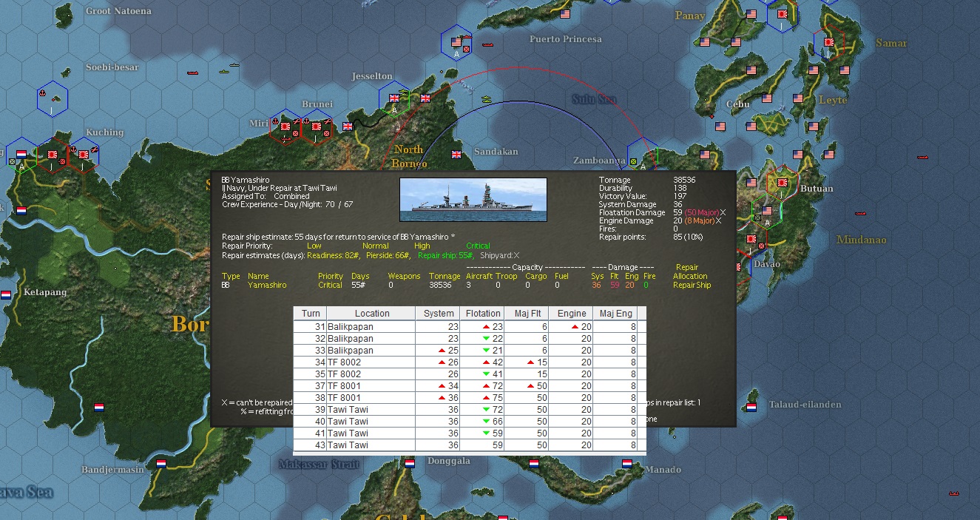Click the Engine Damage 20 value
Image resolution: width=980 pixels, height=520 pixels.
[x=677, y=220]
